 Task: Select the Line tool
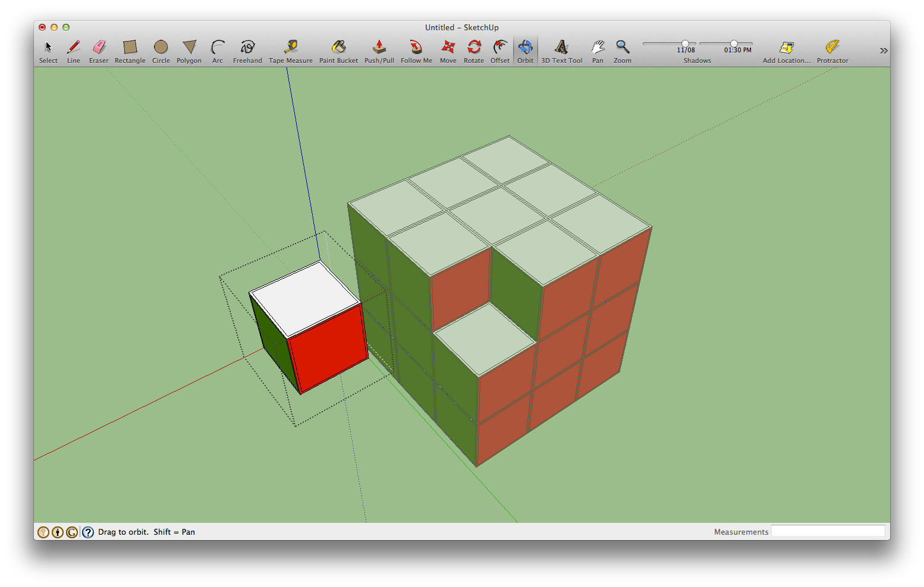pyautogui.click(x=73, y=48)
